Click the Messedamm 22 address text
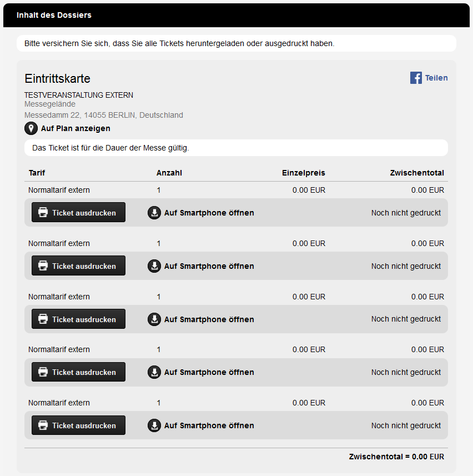This screenshot has width=473, height=476. pos(104,115)
